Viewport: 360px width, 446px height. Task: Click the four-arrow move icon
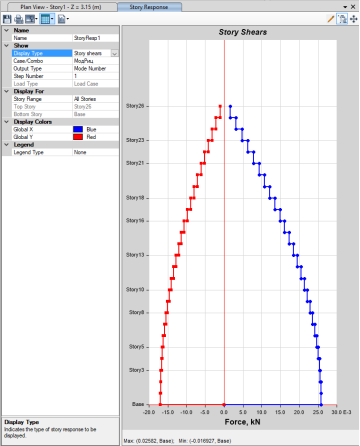pyautogui.click(x=354, y=19)
